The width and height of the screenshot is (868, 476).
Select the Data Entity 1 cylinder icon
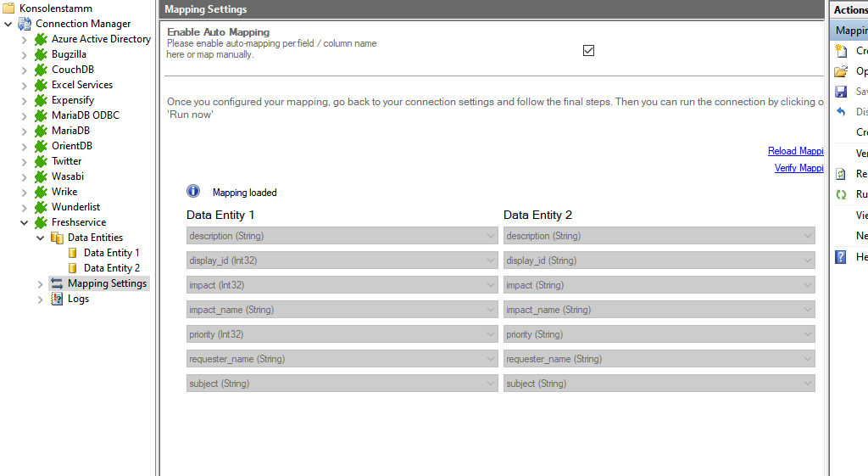pyautogui.click(x=73, y=253)
